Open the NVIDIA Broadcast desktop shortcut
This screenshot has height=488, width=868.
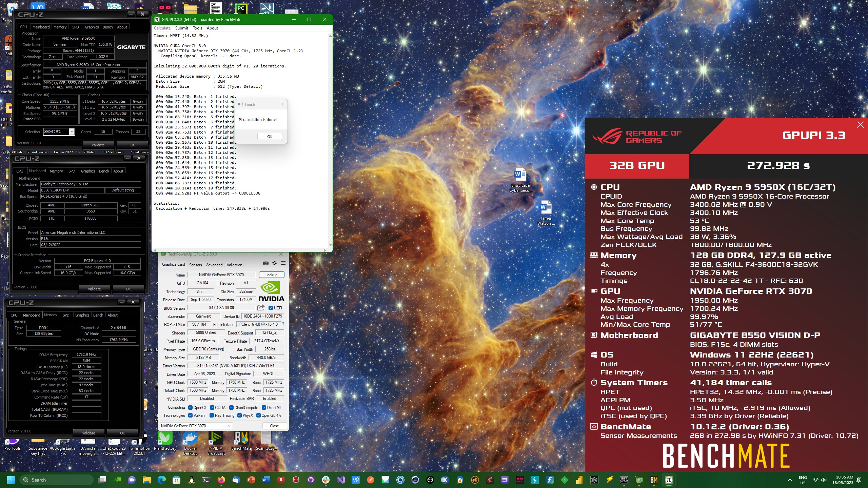pos(216,443)
